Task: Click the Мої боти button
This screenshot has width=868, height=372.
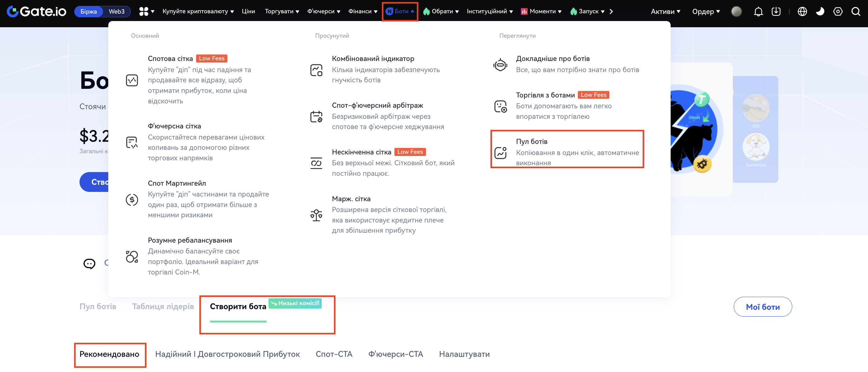Action: click(x=763, y=307)
